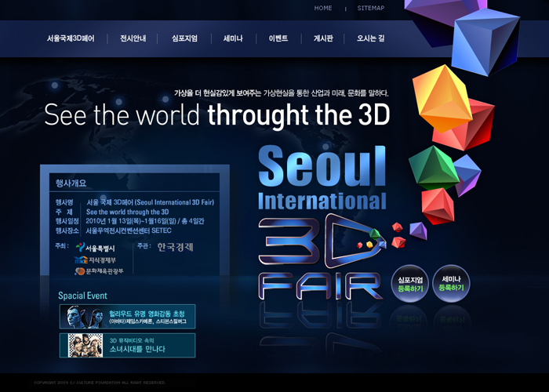
Task: Select the 전시안내 menu item
Action: 133,38
